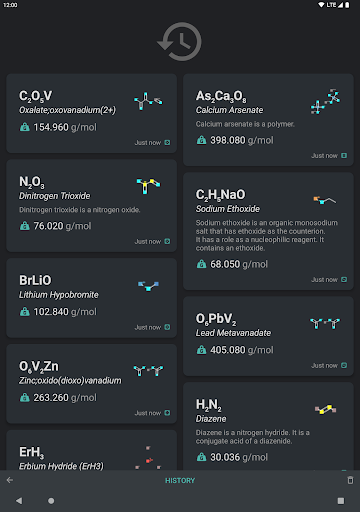Tap the weight icon beside 398.080 g/mol
Image resolution: width=360 pixels, height=512 pixels.
pos(201,140)
